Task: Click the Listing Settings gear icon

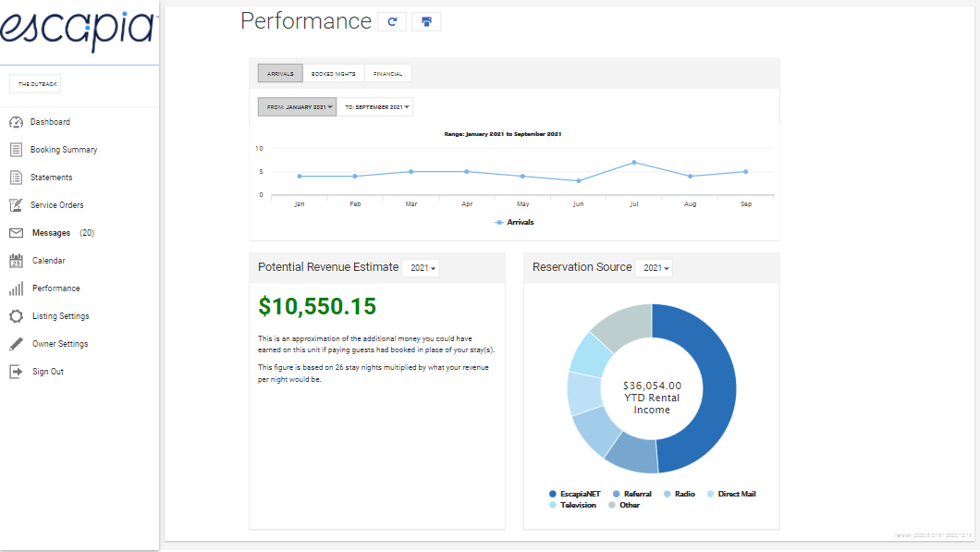Action: [16, 316]
